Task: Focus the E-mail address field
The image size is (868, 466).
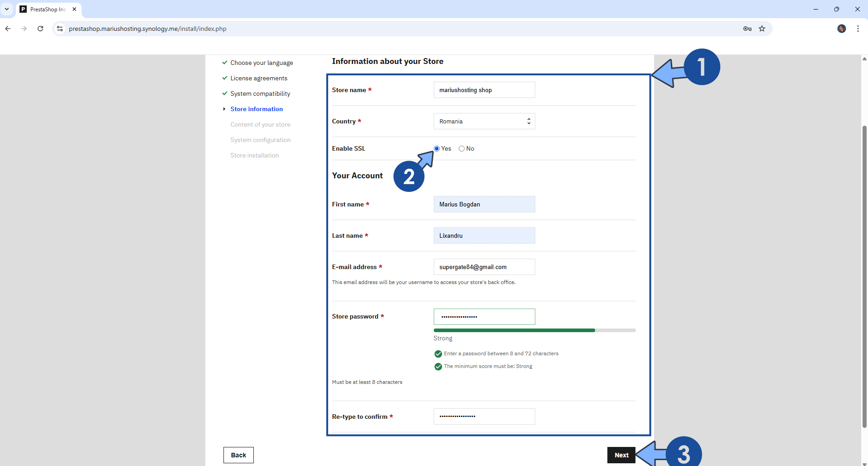Action: click(484, 267)
